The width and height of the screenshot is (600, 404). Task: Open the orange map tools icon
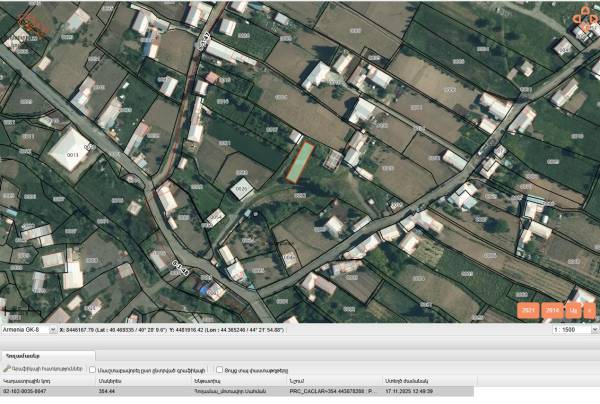tap(581, 15)
